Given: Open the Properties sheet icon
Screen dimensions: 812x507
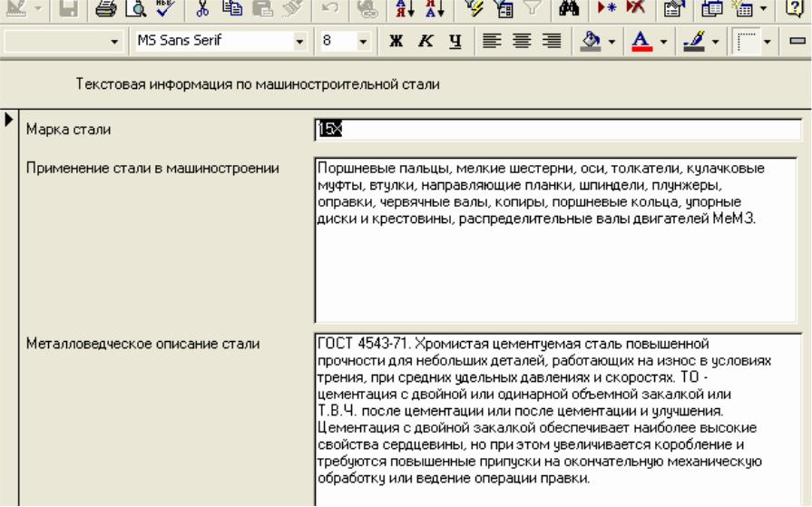Looking at the screenshot, I should click(674, 8).
